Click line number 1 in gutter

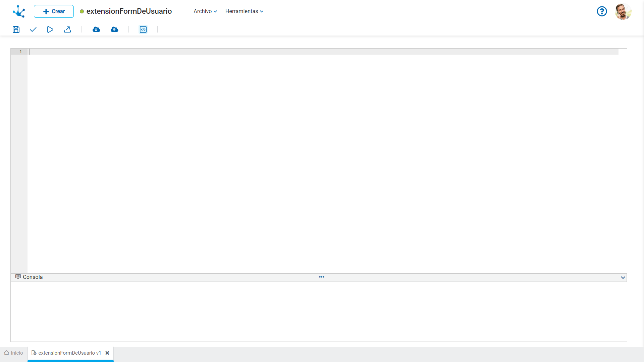pyautogui.click(x=21, y=52)
